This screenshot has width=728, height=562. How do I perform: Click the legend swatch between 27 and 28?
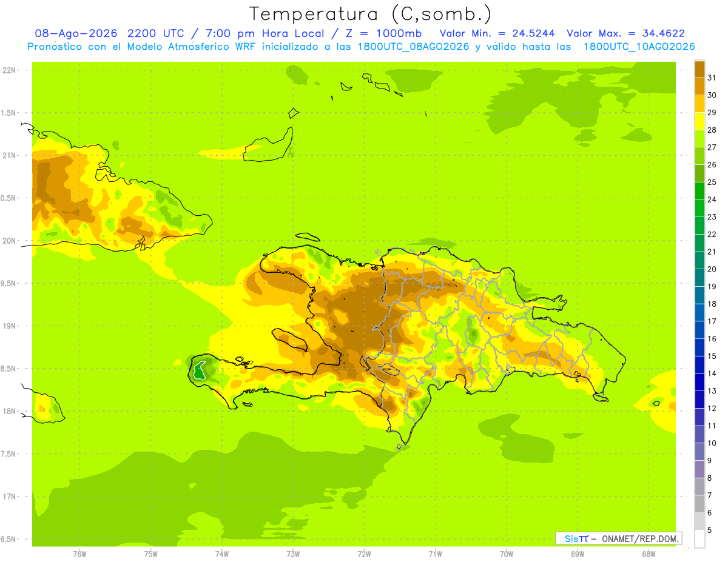pos(699,139)
